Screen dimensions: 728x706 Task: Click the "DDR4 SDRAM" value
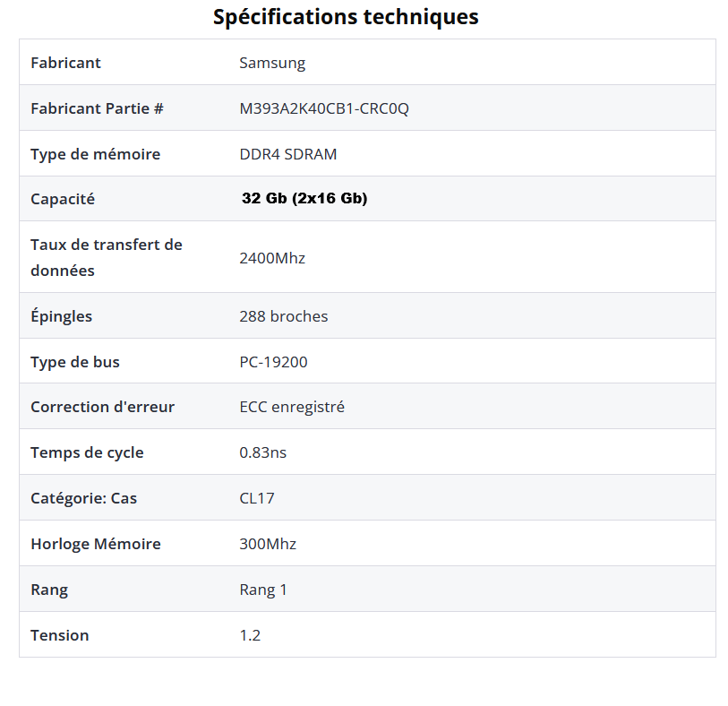(288, 154)
